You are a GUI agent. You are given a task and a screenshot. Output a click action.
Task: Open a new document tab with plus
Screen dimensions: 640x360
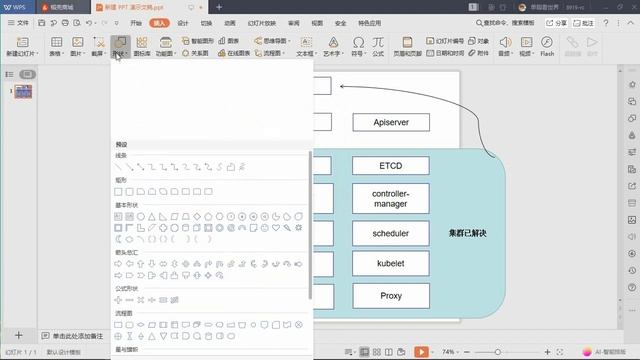coord(219,7)
